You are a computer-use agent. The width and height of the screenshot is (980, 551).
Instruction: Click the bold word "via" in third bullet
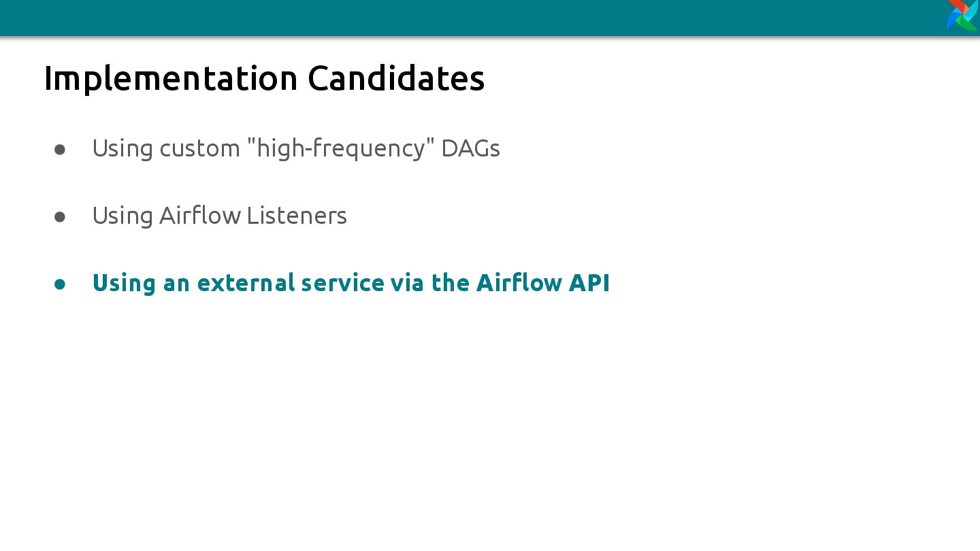tap(408, 283)
